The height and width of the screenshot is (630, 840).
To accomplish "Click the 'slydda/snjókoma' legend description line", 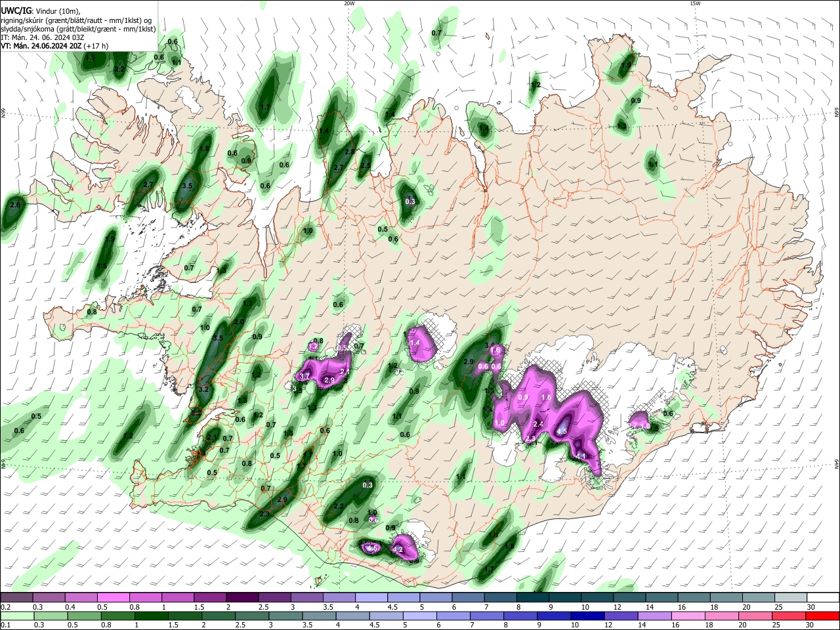I will pos(78,29).
